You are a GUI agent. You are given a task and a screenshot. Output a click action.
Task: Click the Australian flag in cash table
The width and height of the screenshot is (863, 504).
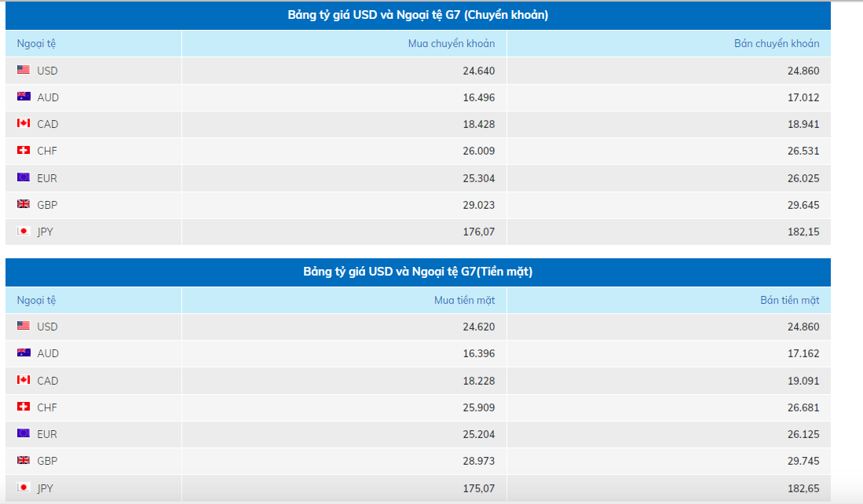point(24,353)
